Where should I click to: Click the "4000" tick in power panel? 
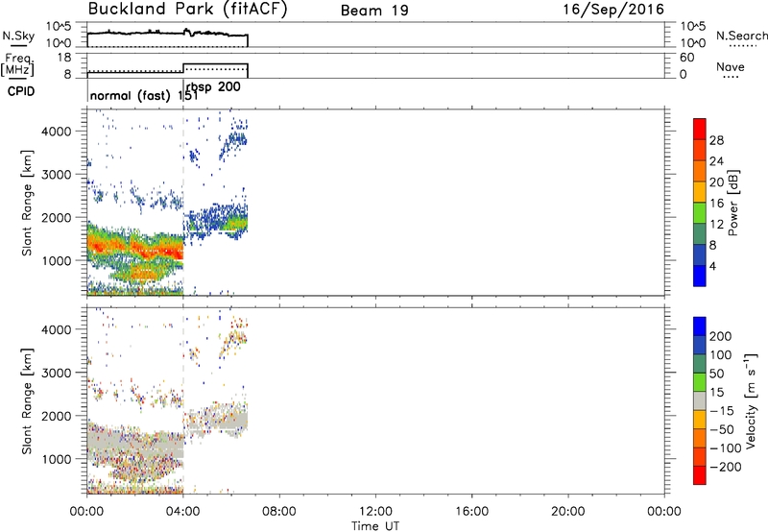click(57, 132)
